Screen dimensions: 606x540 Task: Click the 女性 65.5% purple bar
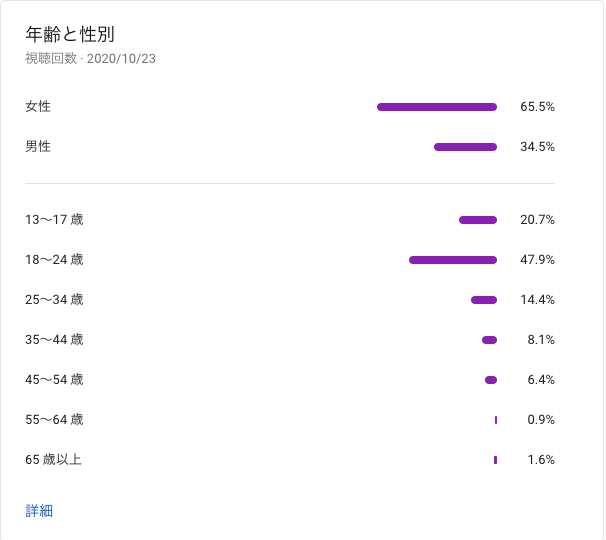click(437, 107)
